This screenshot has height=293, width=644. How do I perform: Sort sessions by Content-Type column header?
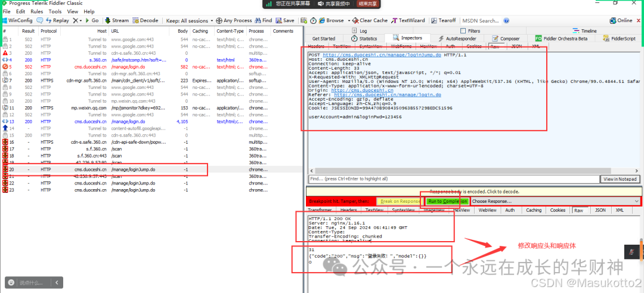click(x=230, y=31)
